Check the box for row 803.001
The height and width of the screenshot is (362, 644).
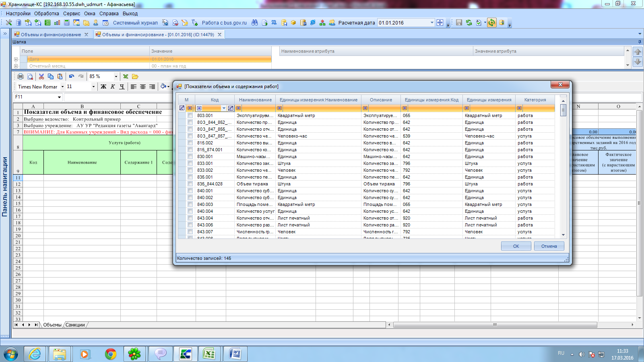[x=190, y=116]
